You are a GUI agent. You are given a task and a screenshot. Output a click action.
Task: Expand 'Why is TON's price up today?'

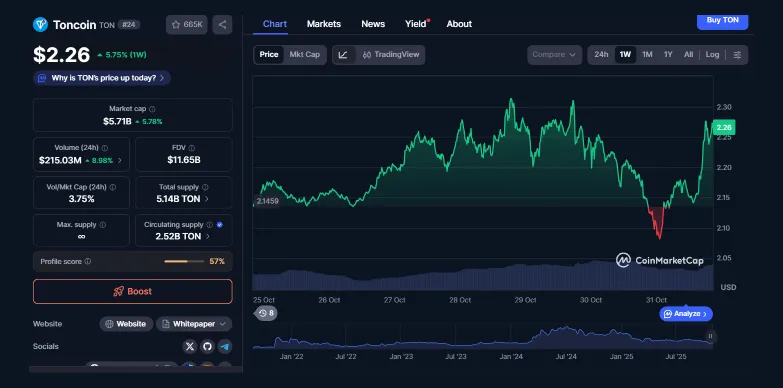102,78
